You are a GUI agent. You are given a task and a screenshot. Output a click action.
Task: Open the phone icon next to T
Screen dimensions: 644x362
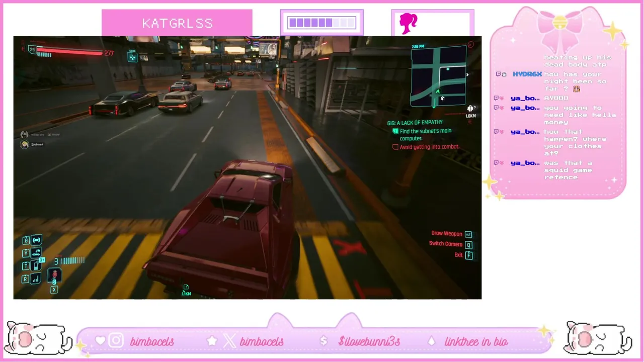pos(36,266)
